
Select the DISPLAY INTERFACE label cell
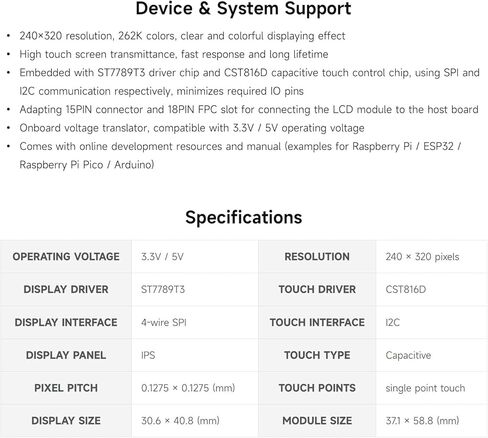click(66, 322)
